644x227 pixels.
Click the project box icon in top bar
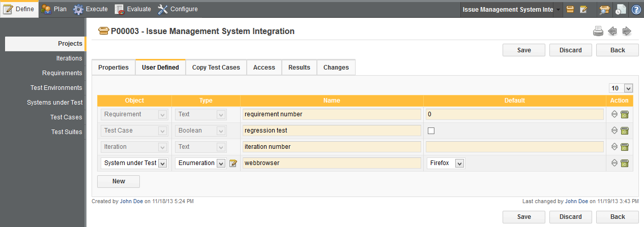(x=570, y=10)
